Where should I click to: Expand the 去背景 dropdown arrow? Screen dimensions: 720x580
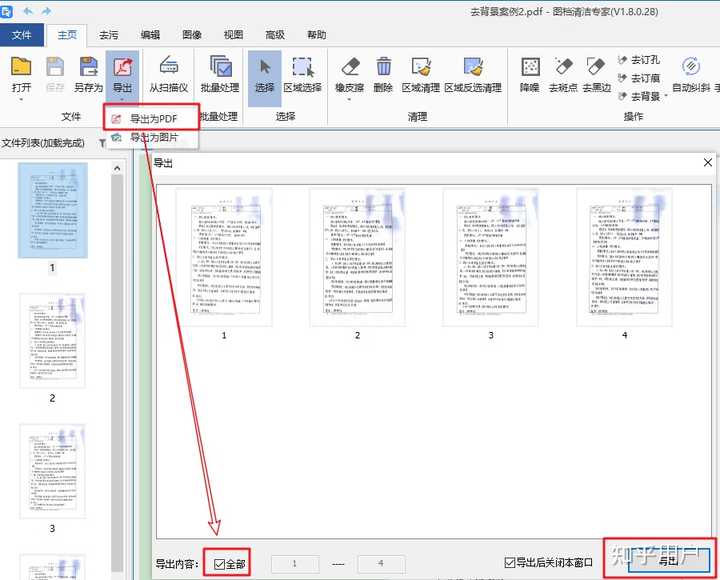coord(666,96)
